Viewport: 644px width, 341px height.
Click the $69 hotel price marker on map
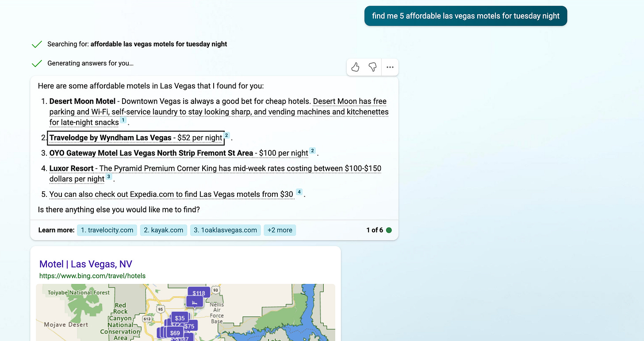coord(175,333)
